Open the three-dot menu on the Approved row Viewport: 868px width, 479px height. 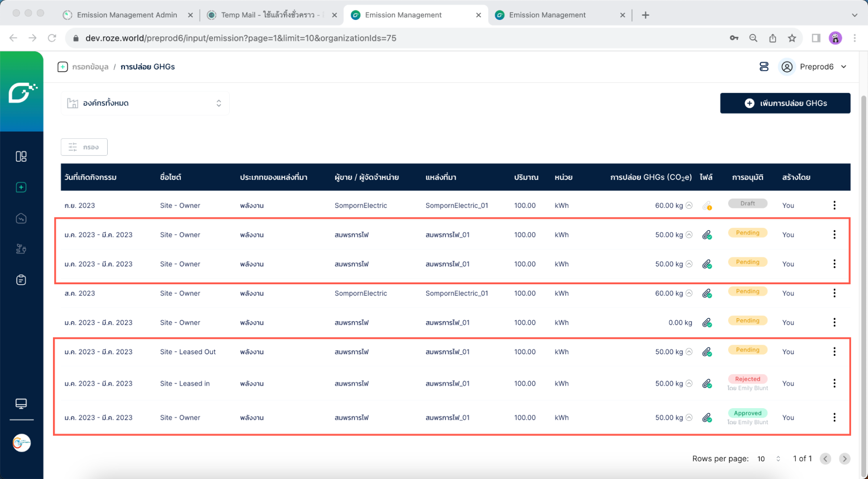(834, 417)
